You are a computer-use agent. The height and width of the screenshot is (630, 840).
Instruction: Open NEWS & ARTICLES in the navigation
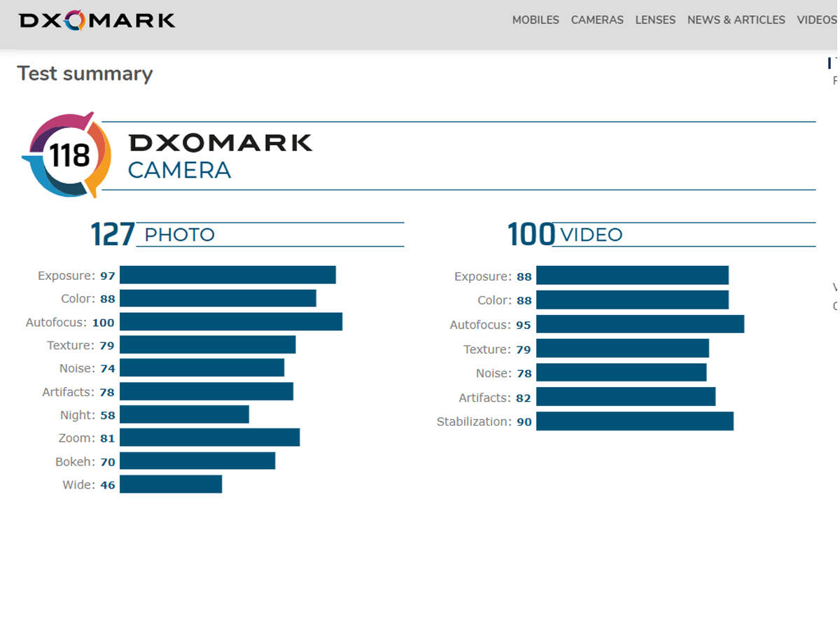(736, 20)
